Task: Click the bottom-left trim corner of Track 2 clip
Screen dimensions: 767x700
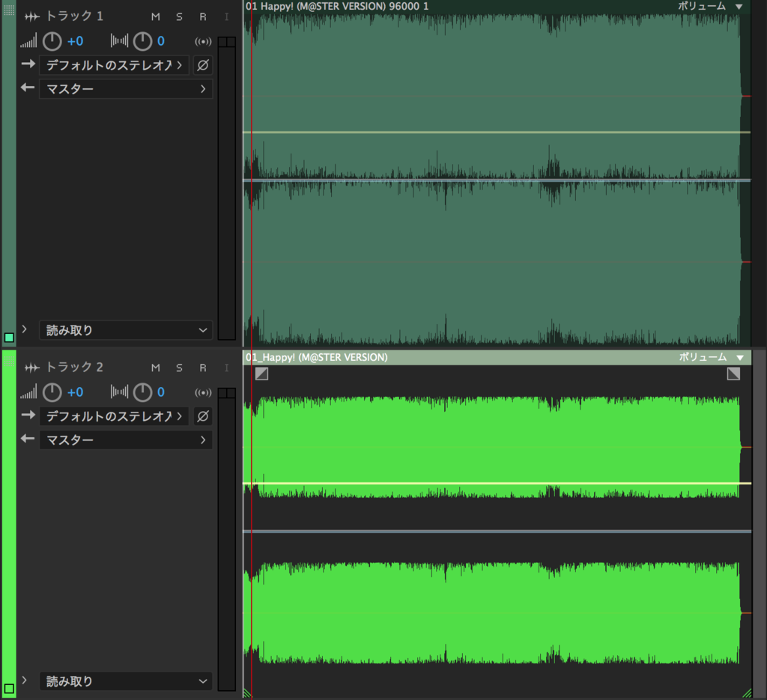Action: click(247, 693)
